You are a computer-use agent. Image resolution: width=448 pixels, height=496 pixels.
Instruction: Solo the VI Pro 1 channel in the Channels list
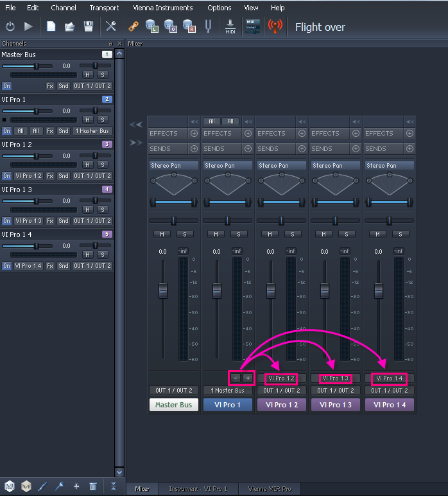click(102, 120)
